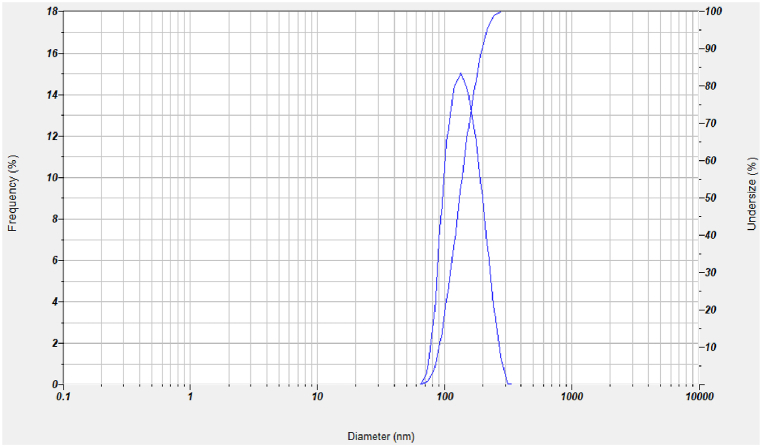Click the top end of the cumulative undersize curve
The width and height of the screenshot is (762, 447).
click(500, 11)
